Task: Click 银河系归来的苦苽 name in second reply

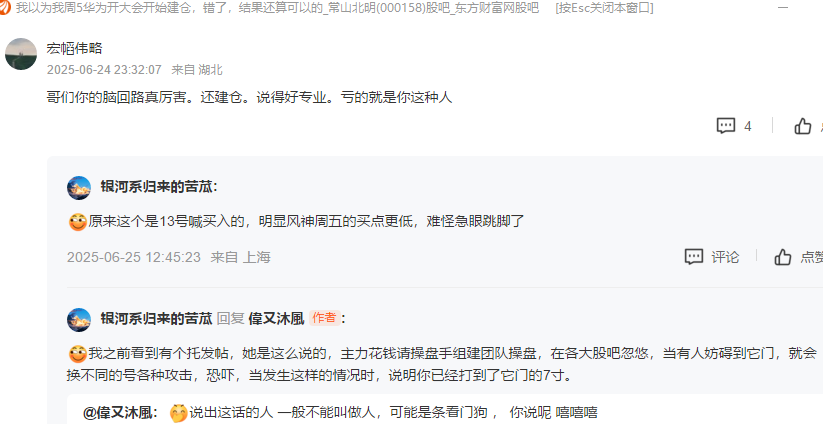Action: 156,319
